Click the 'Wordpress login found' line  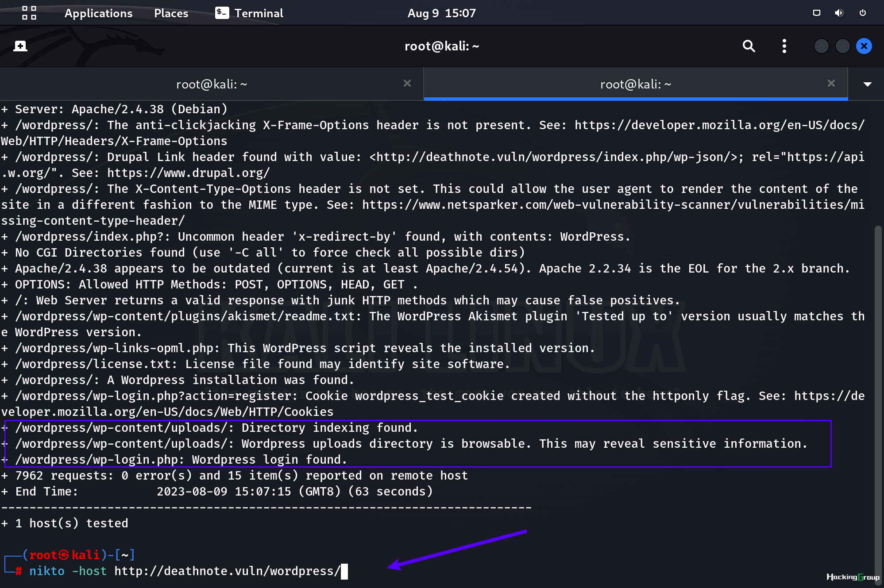(x=174, y=460)
